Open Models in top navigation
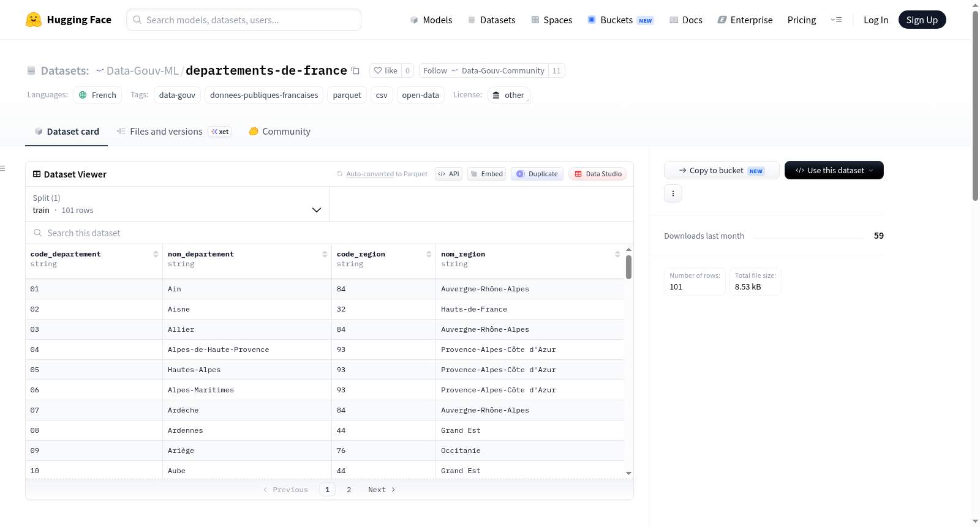This screenshot has width=980, height=527. pos(431,20)
